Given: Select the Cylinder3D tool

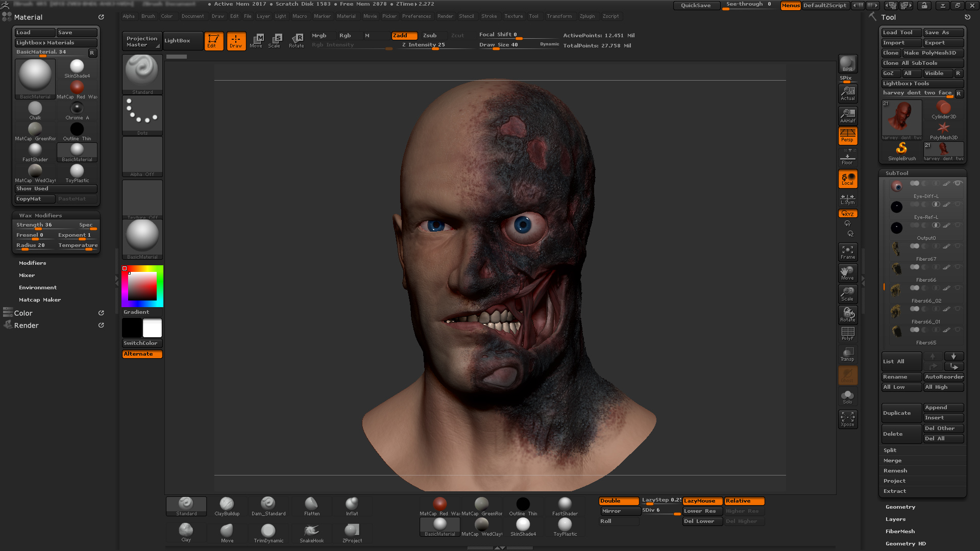Looking at the screenshot, I should pyautogui.click(x=944, y=110).
